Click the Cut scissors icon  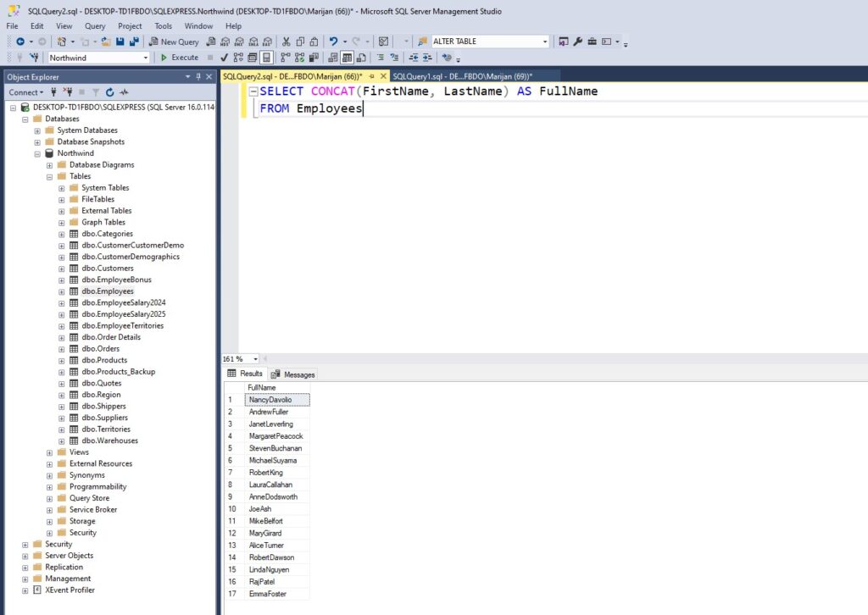coord(287,42)
